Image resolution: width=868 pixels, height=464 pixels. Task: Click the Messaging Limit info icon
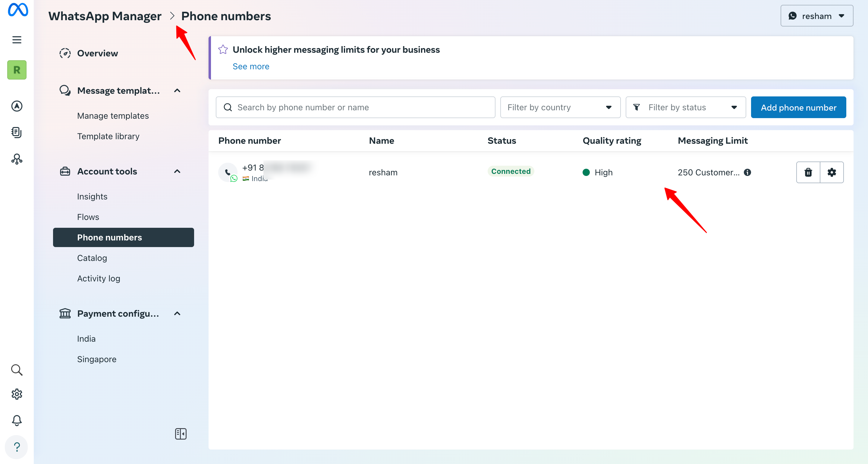point(747,172)
